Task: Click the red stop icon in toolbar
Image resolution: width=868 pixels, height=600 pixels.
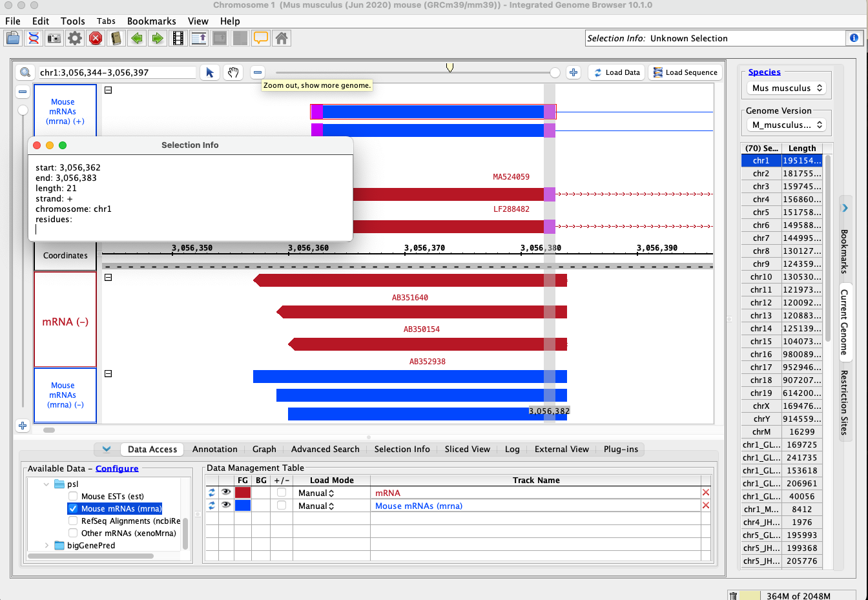Action: [x=96, y=38]
